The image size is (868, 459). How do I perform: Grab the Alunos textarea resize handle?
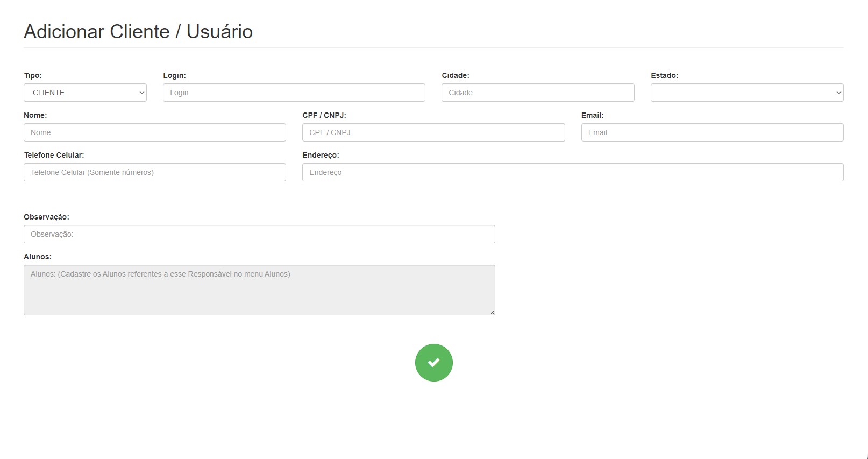(492, 312)
